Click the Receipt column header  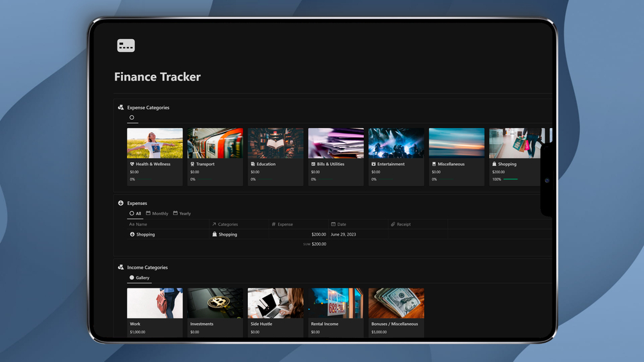point(417,224)
